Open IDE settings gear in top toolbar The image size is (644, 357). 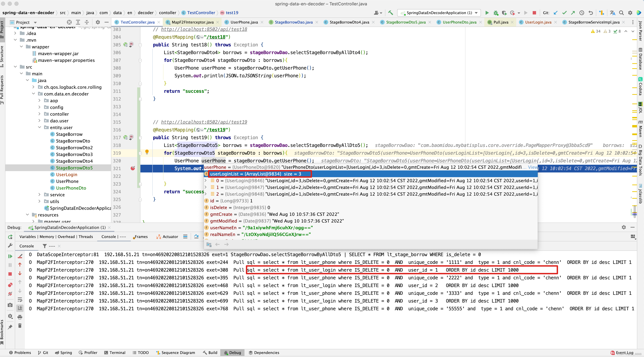[x=630, y=12]
